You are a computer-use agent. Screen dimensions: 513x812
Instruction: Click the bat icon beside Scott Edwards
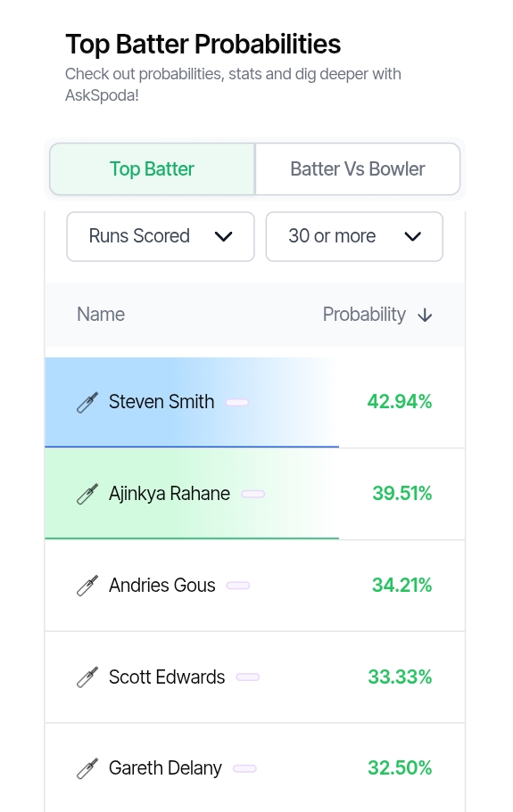coord(87,677)
